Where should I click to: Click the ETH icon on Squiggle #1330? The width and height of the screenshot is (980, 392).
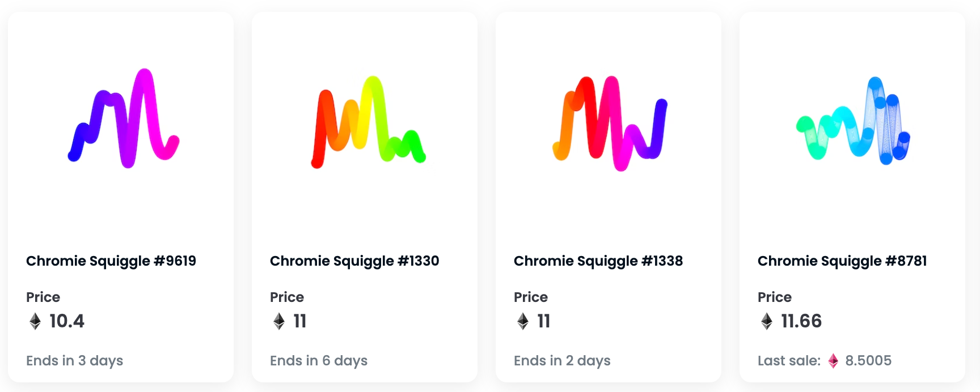(279, 321)
